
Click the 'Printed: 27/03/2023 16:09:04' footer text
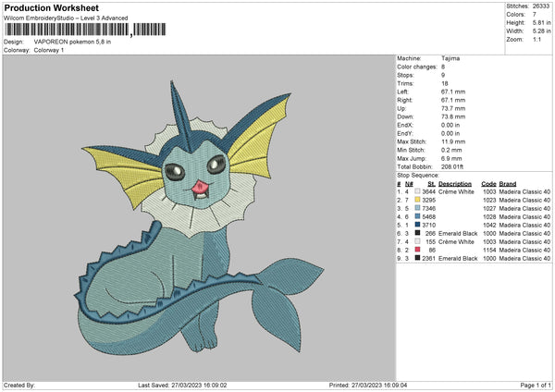[368, 385]
